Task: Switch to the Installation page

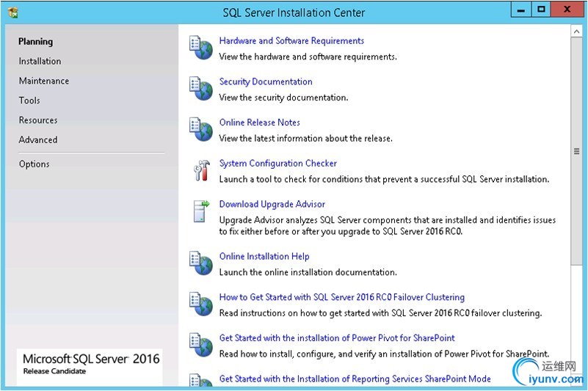Action: coord(40,61)
